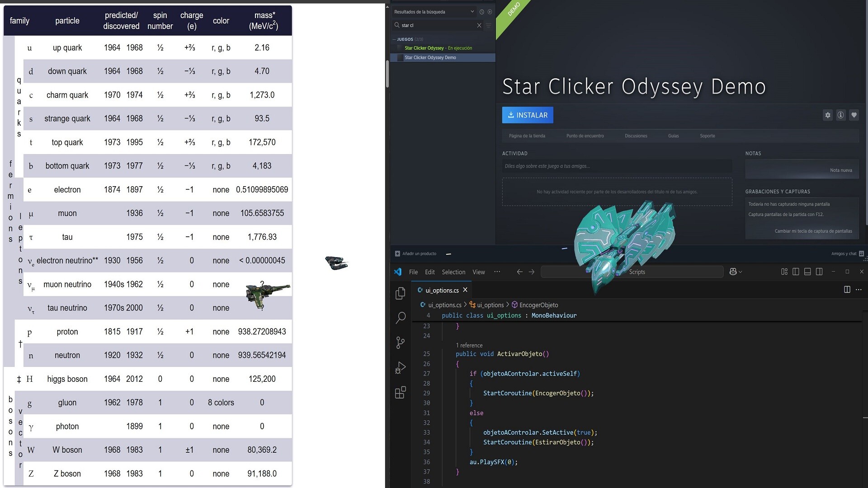Add Star Clicker Demo to favorites heart
The width and height of the screenshot is (868, 488).
pos(854,115)
